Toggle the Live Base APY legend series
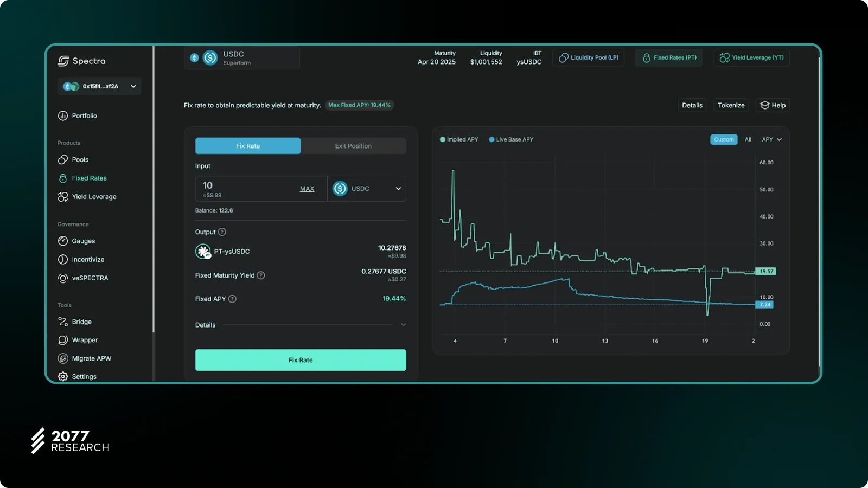The image size is (868, 488). point(511,140)
